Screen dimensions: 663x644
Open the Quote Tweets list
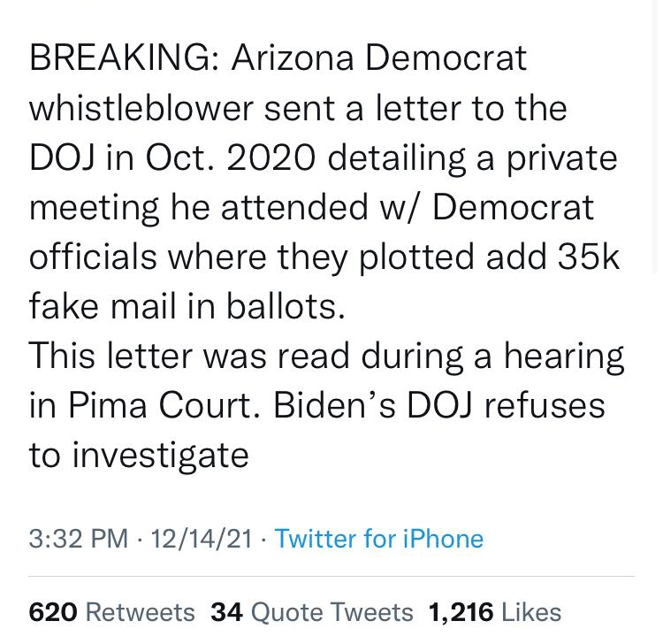332,612
